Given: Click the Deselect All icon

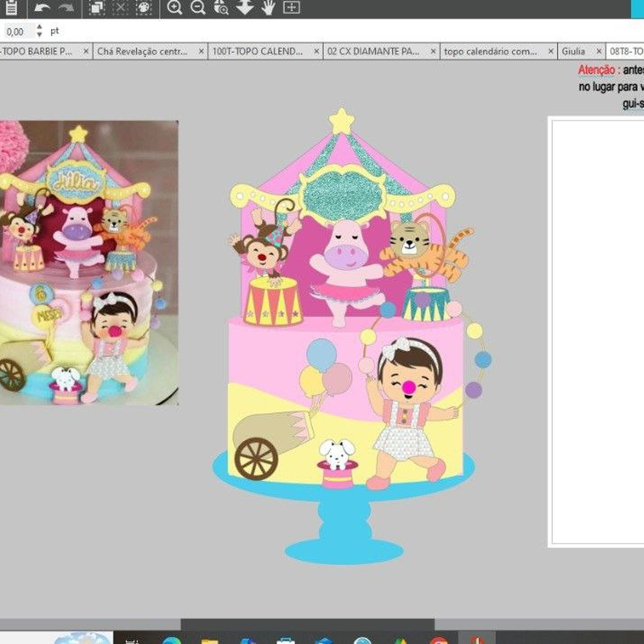Looking at the screenshot, I should click(121, 7).
